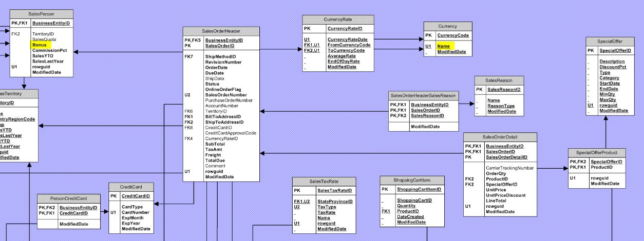Screen dimensions: 644x241
Task: Click the CardNumber field in CreditCard
Action: pos(135,212)
